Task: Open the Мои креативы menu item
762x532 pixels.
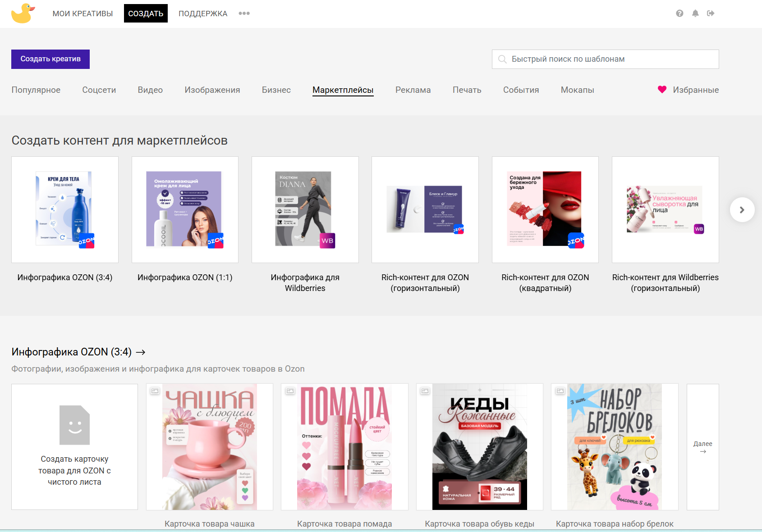Action: click(83, 14)
